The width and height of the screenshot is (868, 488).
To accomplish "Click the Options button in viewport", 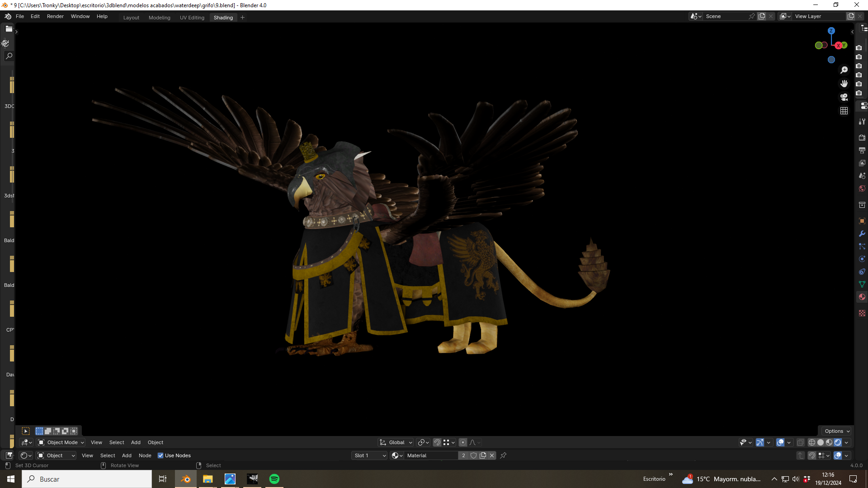I will [x=837, y=431].
